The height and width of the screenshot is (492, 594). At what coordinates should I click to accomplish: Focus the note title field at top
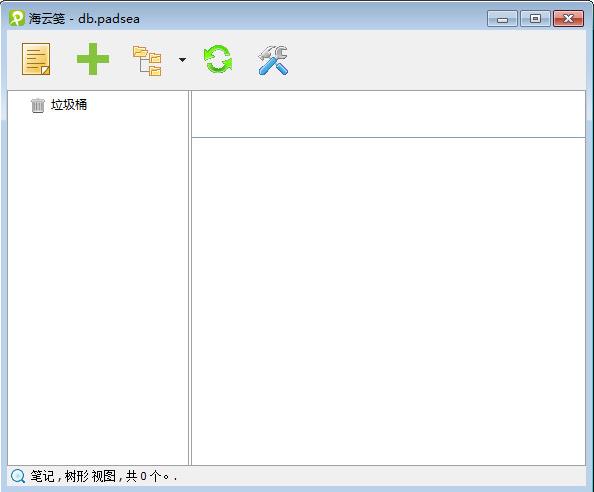point(388,114)
